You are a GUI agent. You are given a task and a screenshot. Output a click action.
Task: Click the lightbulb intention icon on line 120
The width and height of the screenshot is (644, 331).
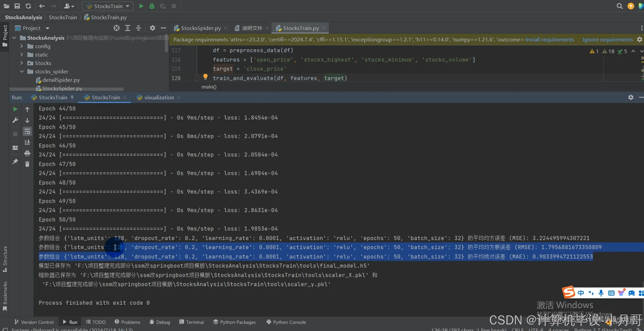point(205,76)
